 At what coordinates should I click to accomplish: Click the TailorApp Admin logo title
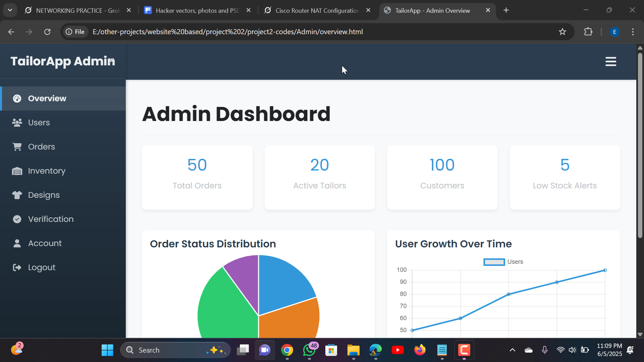click(63, 61)
